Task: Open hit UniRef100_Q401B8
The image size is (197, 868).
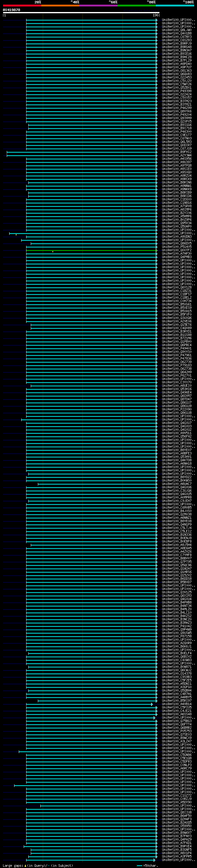Action: (176, 33)
